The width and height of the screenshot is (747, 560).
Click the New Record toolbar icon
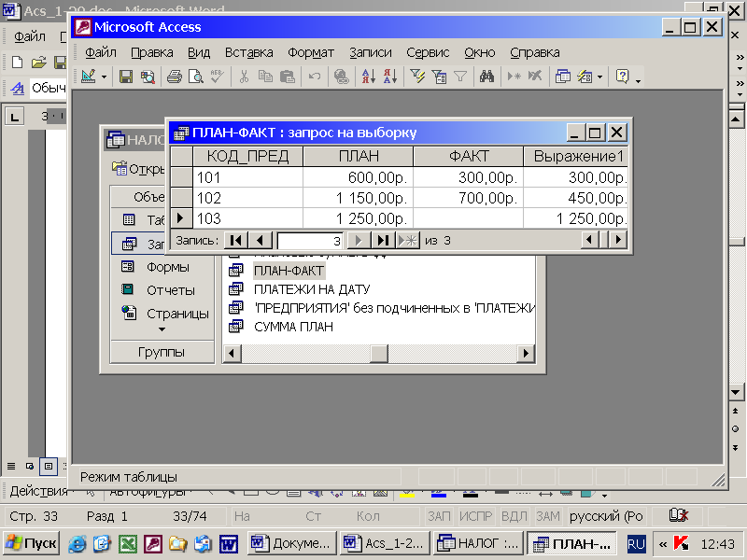(514, 77)
